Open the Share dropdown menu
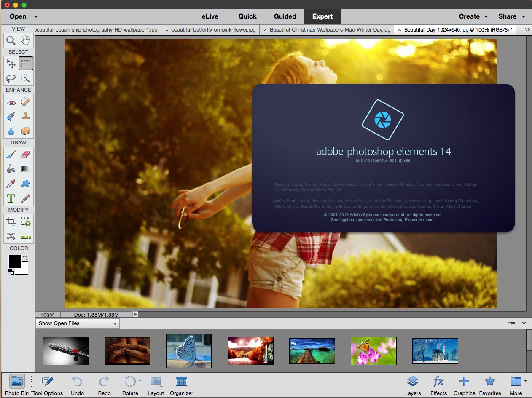This screenshot has height=398, width=532. (511, 16)
